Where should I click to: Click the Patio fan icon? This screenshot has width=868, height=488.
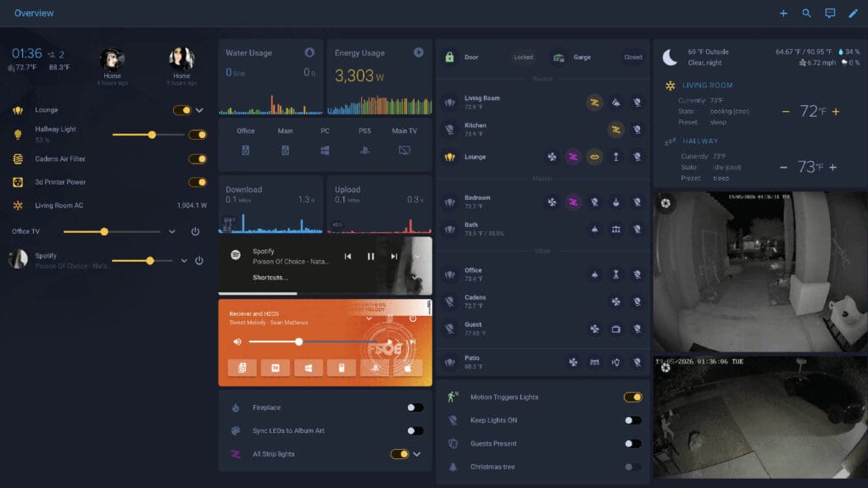pos(573,363)
